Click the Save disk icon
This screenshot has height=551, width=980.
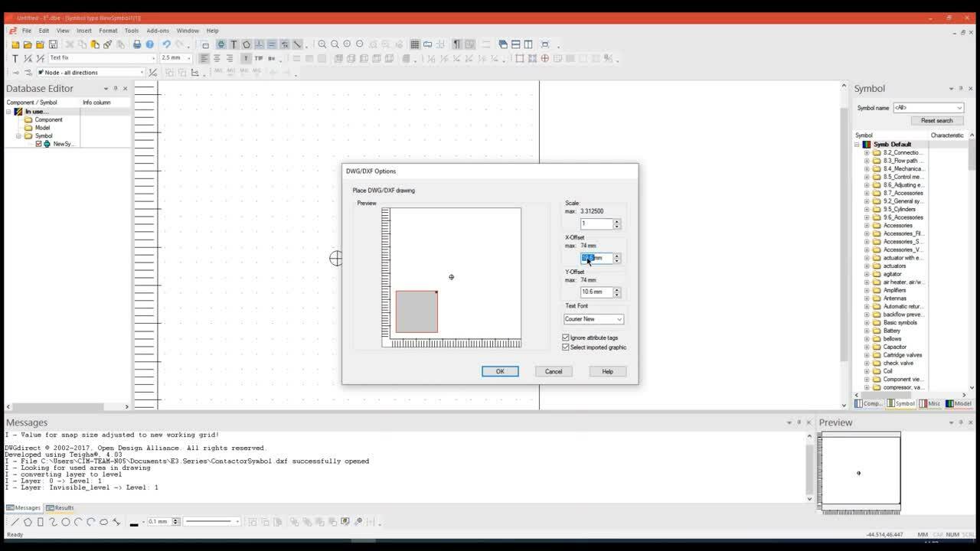point(53,44)
